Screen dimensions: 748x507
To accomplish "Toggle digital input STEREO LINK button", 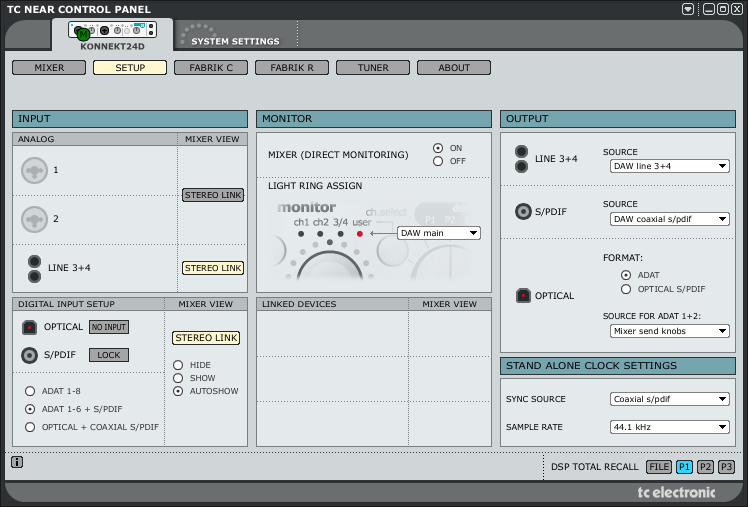I will tap(206, 338).
